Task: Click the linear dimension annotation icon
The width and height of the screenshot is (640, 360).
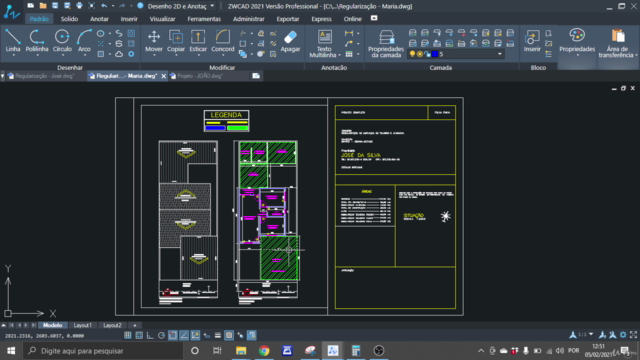Action: click(349, 33)
